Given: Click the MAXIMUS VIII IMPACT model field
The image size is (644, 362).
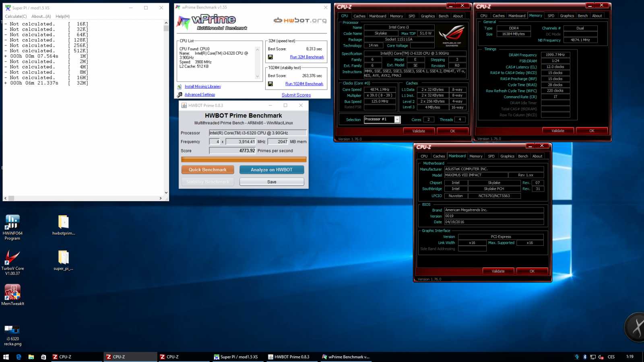Looking at the screenshot, I should (475, 175).
